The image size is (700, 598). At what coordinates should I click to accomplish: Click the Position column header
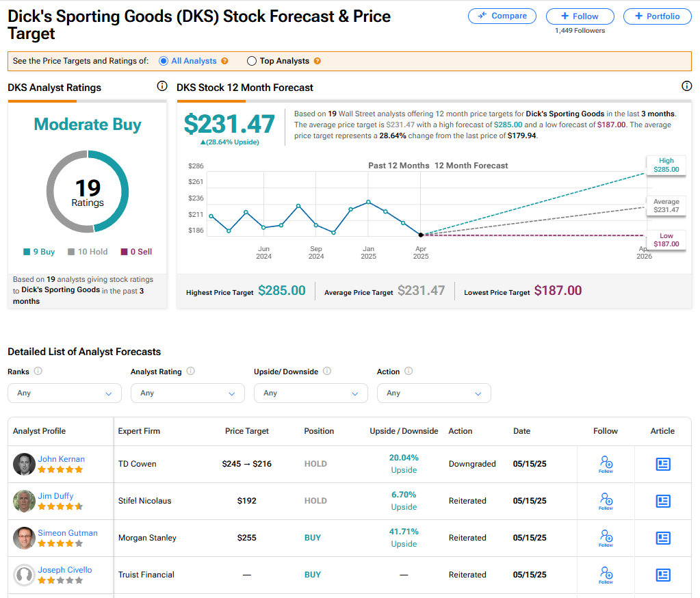pos(319,431)
